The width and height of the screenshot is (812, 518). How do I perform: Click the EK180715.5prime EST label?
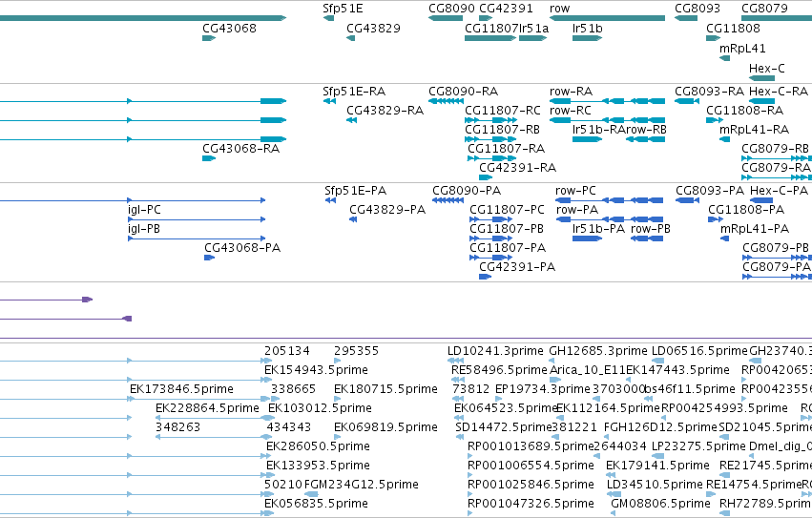tap(385, 389)
